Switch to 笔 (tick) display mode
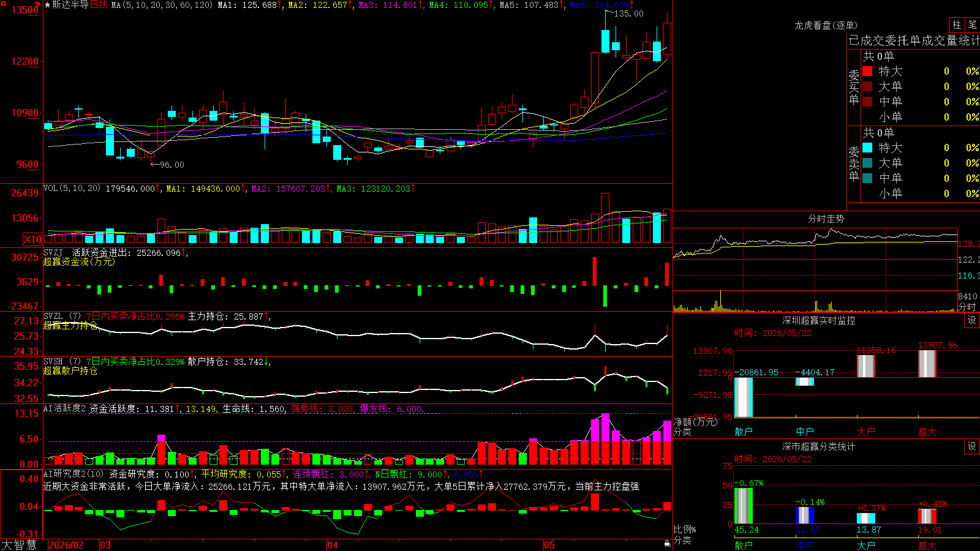This screenshot has width=980, height=551. (973, 24)
